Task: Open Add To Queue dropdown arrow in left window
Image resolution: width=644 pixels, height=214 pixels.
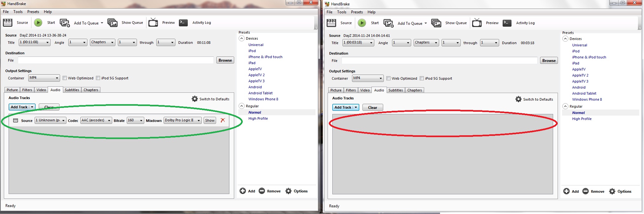Action: 102,23
